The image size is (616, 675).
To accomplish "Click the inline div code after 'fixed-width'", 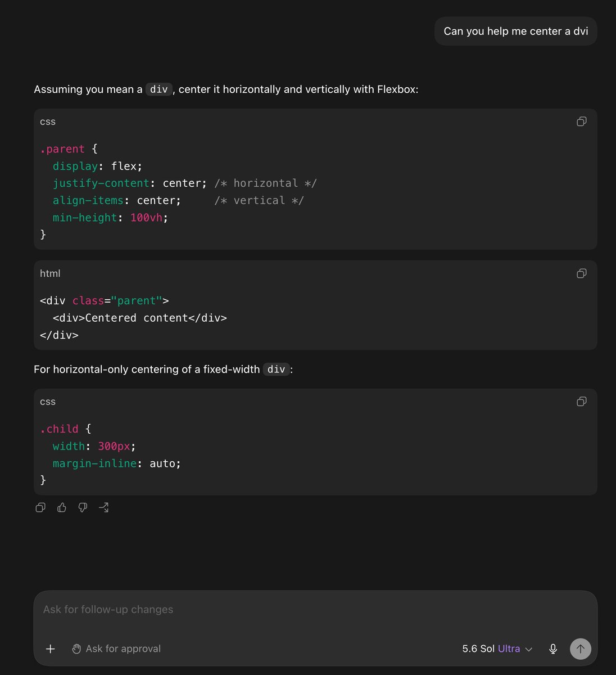I will pos(276,370).
